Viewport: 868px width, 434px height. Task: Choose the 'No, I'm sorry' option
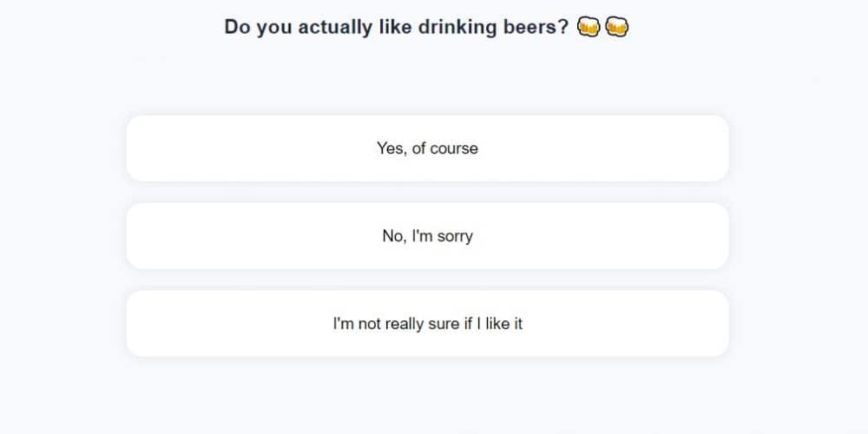tap(427, 236)
